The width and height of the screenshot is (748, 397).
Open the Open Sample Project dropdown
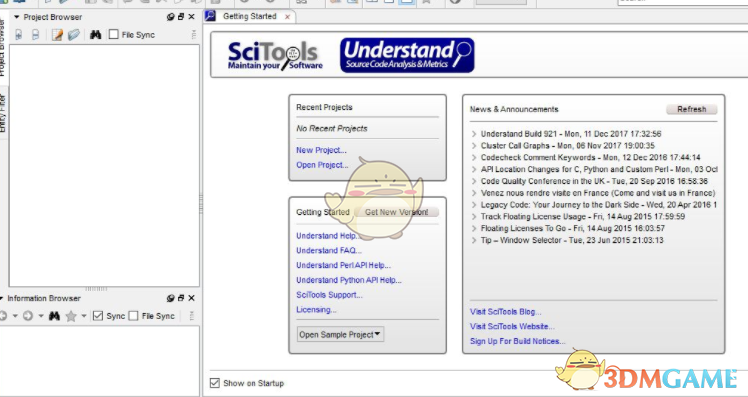340,334
